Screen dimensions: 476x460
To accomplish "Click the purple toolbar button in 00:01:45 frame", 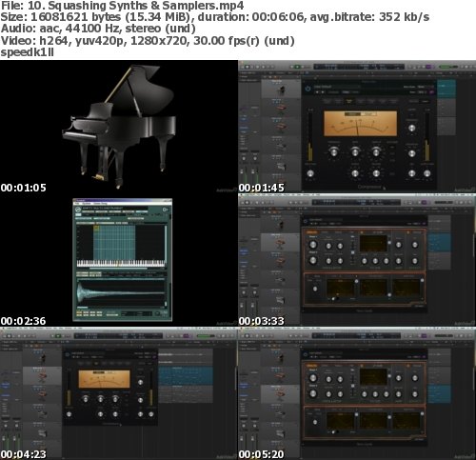I will pos(428,67).
